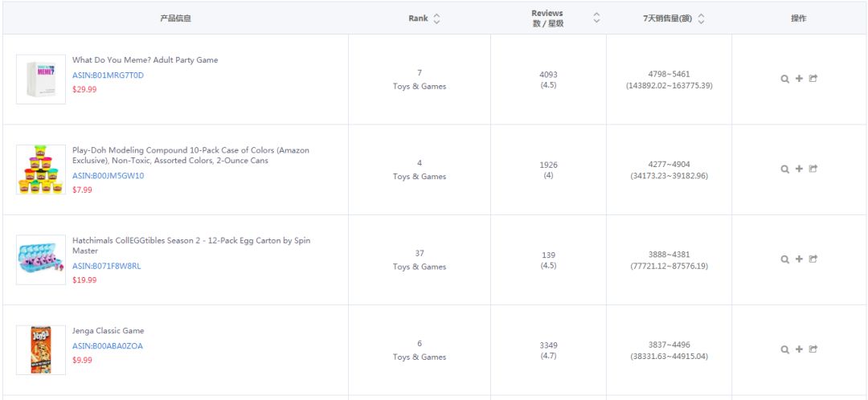Click plus icon for Jenga Classic Game row
This screenshot has width=868, height=400.
pos(799,349)
